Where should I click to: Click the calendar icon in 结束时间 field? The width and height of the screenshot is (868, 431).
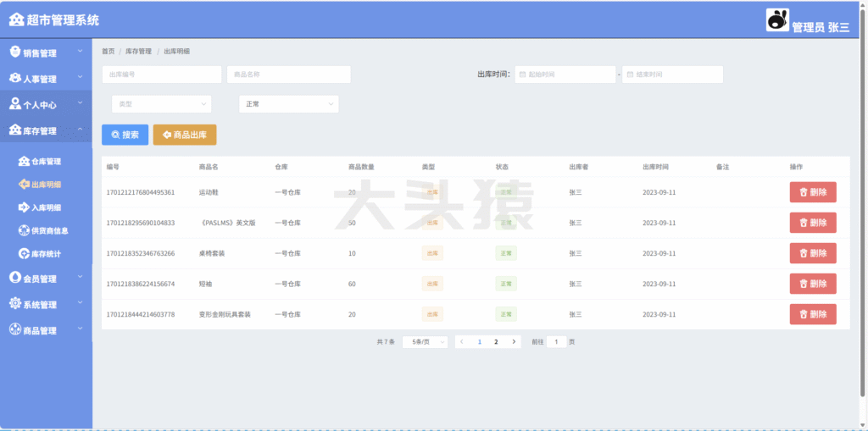pos(630,75)
